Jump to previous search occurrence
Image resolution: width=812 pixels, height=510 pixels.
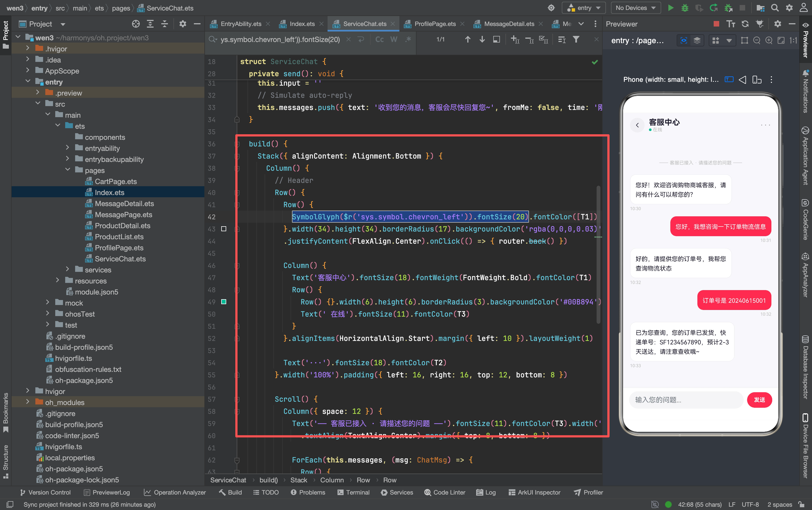(467, 40)
